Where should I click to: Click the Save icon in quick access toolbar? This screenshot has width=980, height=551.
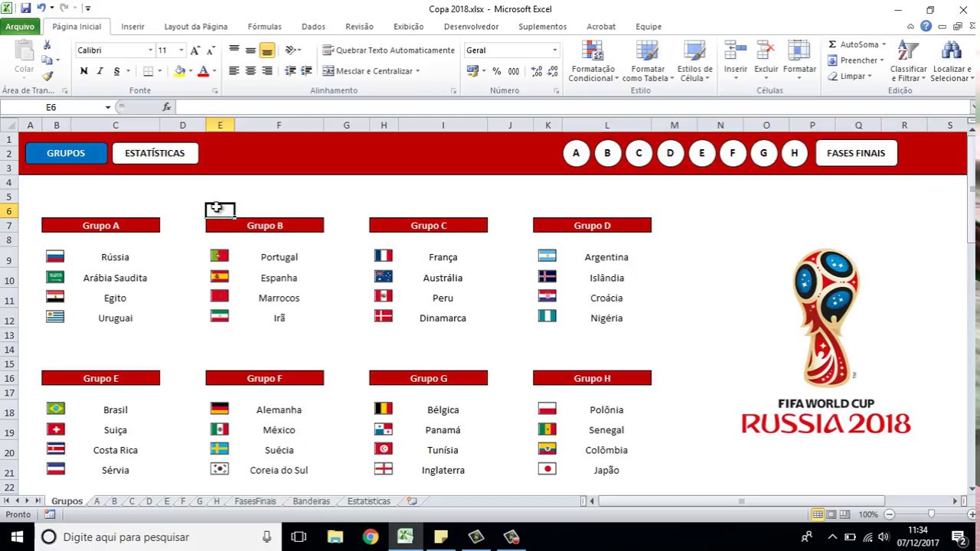(x=25, y=8)
